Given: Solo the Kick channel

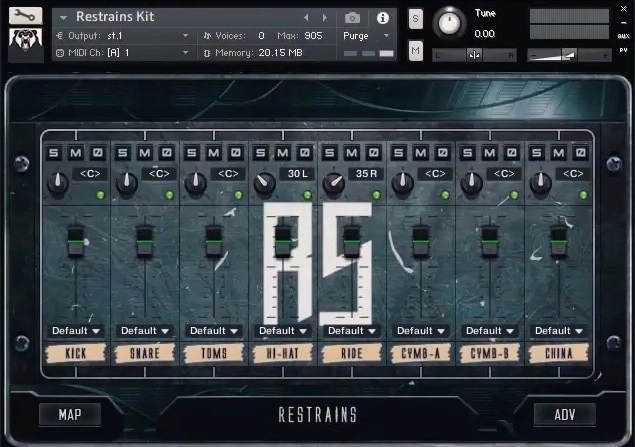Looking at the screenshot, I should coord(53,153).
